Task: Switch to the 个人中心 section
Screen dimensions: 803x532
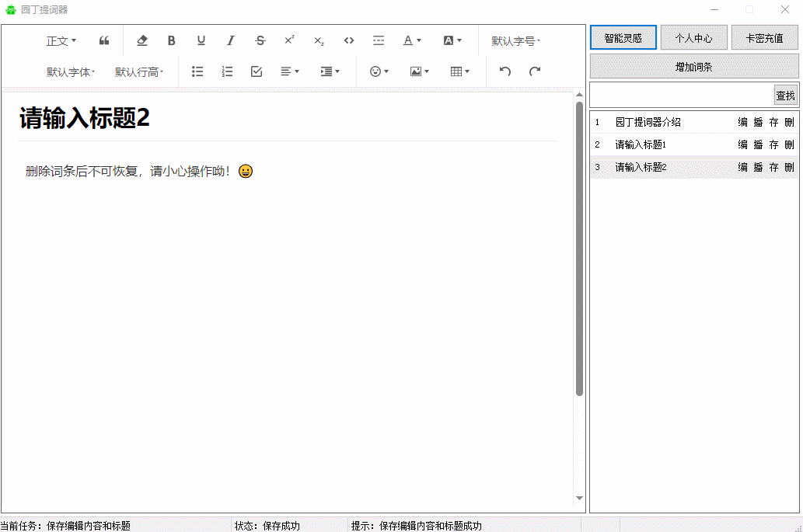Action: 693,37
